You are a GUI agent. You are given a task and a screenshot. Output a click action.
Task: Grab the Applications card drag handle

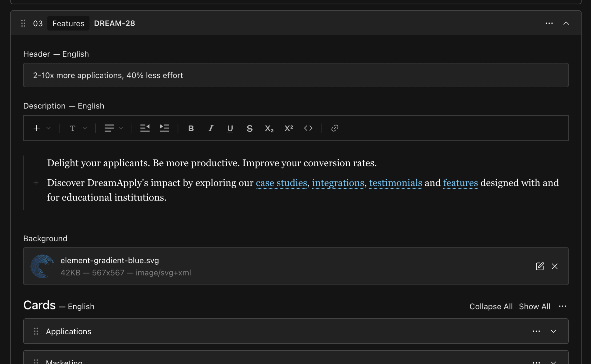tap(36, 331)
